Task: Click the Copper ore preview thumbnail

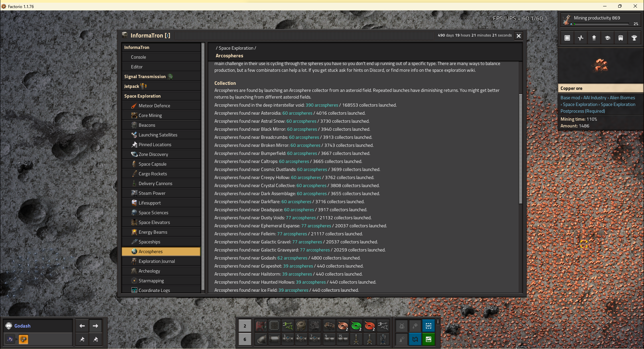Action: (x=601, y=66)
